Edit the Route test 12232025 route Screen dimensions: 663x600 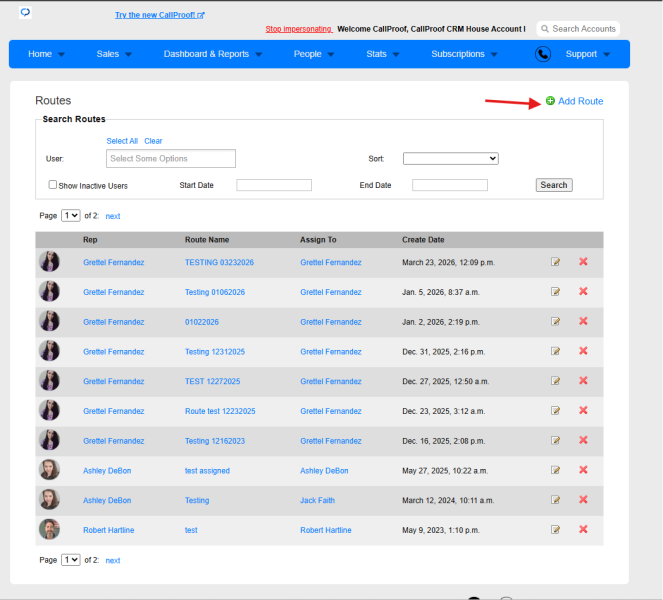(x=555, y=411)
